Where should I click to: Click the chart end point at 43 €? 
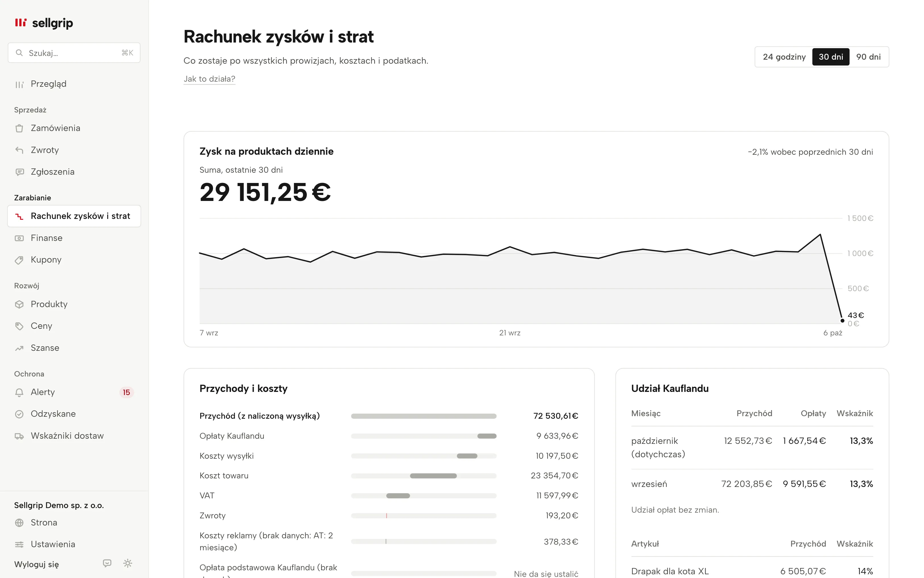coord(842,321)
